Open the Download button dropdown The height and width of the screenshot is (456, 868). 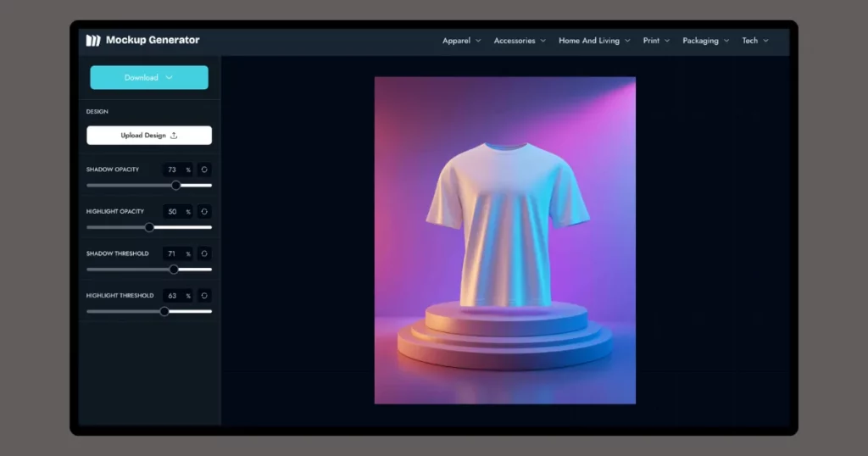(149, 78)
